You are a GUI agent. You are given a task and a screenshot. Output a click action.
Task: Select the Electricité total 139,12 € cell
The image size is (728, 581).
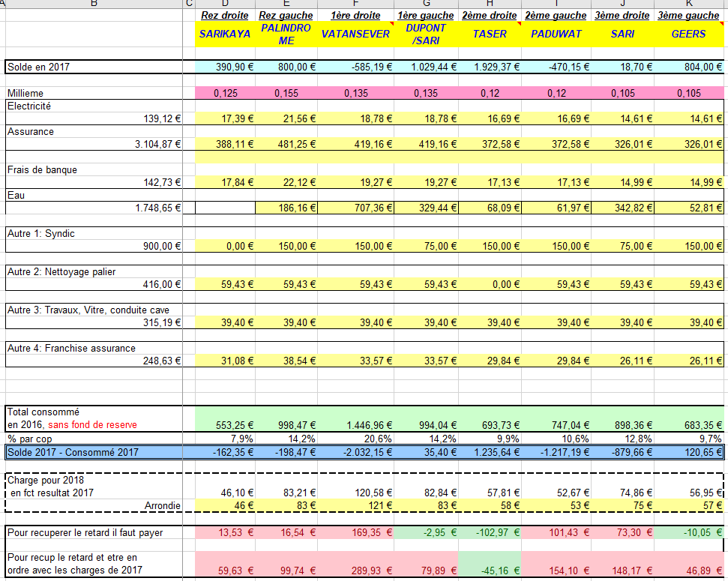(x=94, y=118)
